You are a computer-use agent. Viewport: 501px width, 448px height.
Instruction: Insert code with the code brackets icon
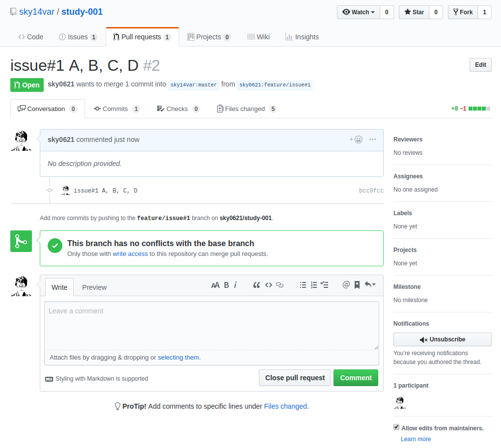click(269, 285)
